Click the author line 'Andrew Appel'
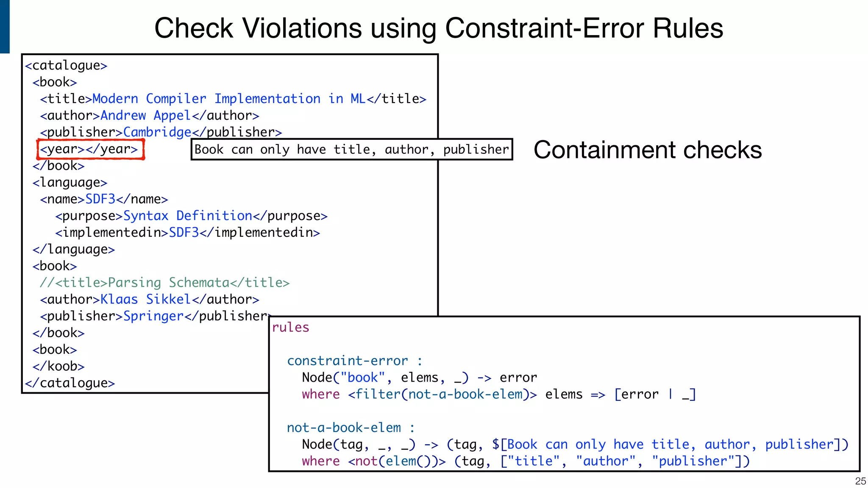The width and height of the screenshot is (868, 488). point(150,115)
